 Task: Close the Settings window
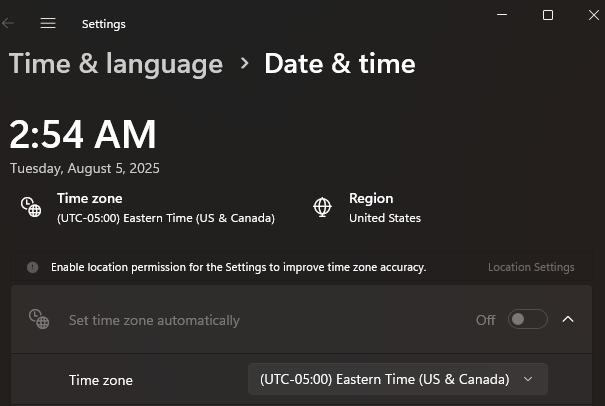tap(594, 15)
